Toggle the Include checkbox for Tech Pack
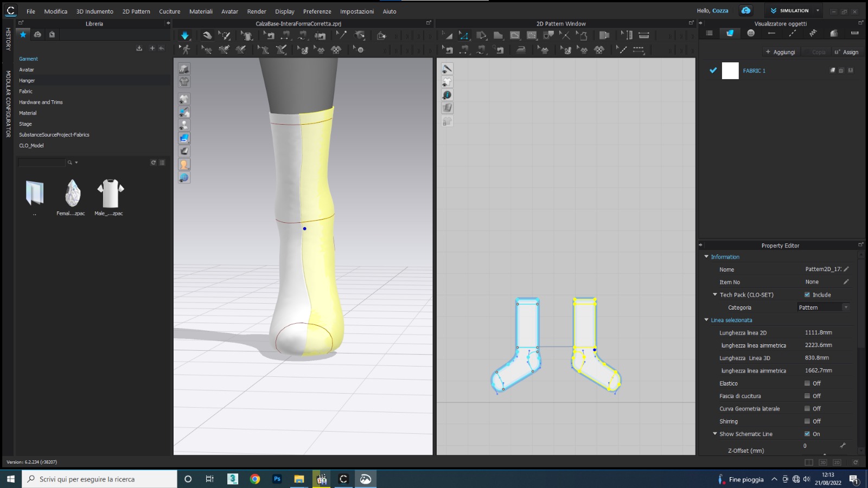This screenshot has height=488, width=868. tap(807, 294)
